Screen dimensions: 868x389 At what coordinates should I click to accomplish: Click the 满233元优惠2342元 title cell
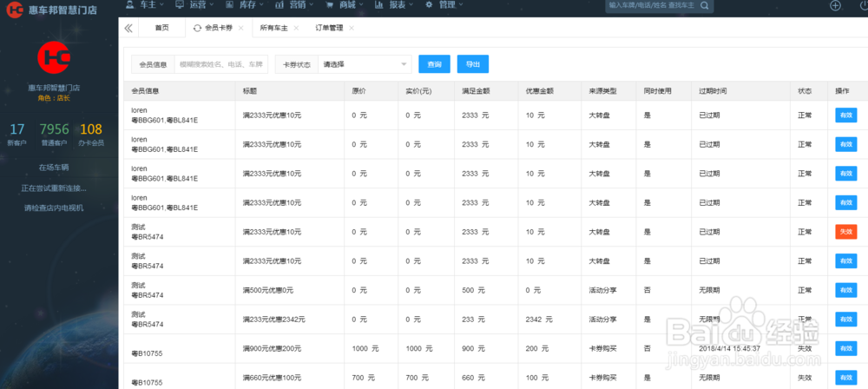(273, 320)
